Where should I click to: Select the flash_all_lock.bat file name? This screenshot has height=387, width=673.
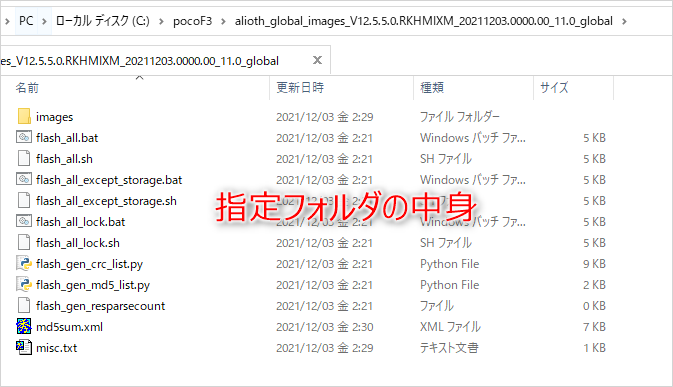81,222
